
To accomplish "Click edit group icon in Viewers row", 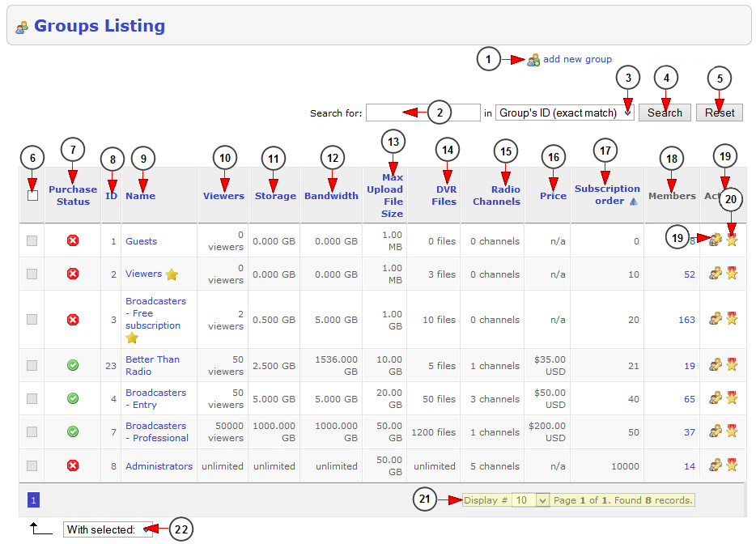I will click(715, 274).
